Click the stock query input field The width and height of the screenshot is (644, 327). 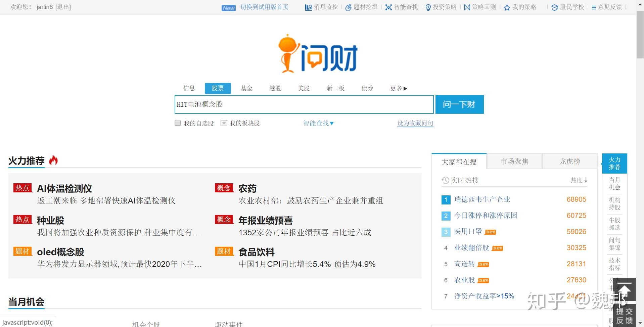(x=304, y=104)
